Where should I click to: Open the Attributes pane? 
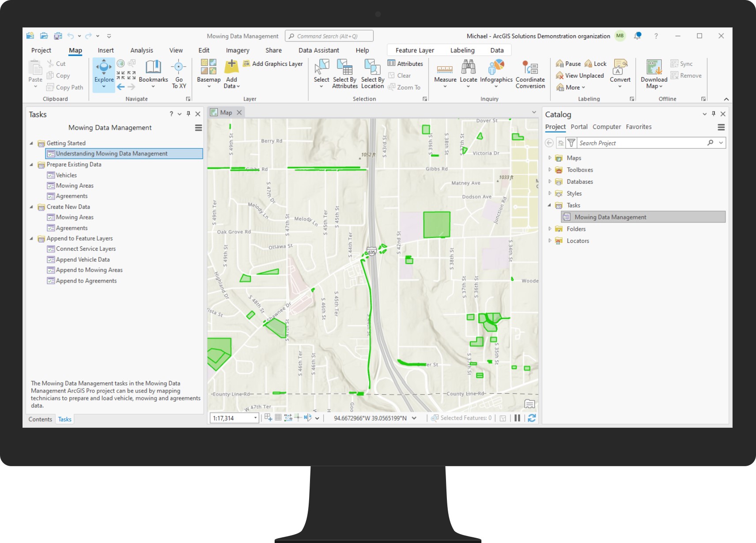click(405, 64)
